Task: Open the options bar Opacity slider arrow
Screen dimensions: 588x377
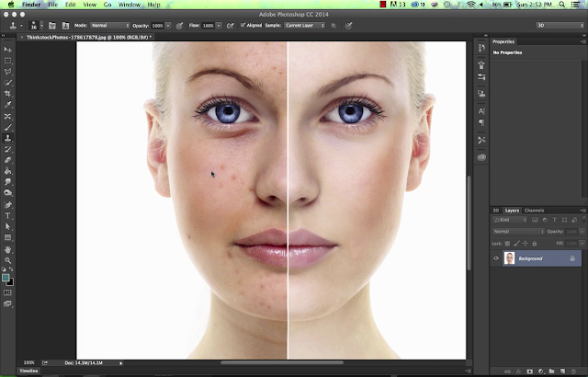Action: 168,26
